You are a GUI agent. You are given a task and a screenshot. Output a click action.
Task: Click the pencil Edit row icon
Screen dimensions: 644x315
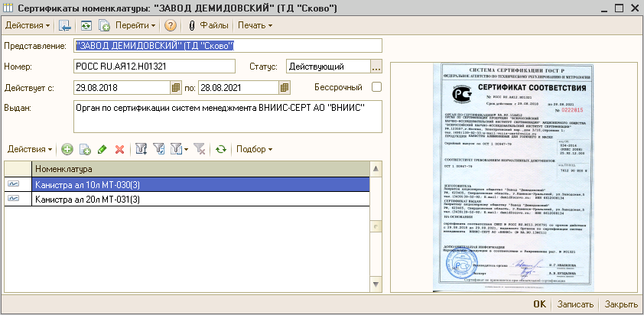point(102,149)
